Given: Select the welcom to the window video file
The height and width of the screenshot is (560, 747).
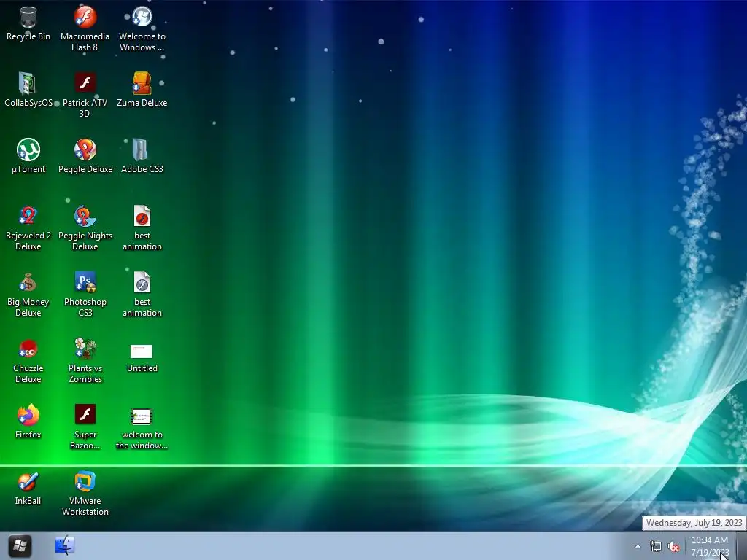Looking at the screenshot, I should (142, 429).
